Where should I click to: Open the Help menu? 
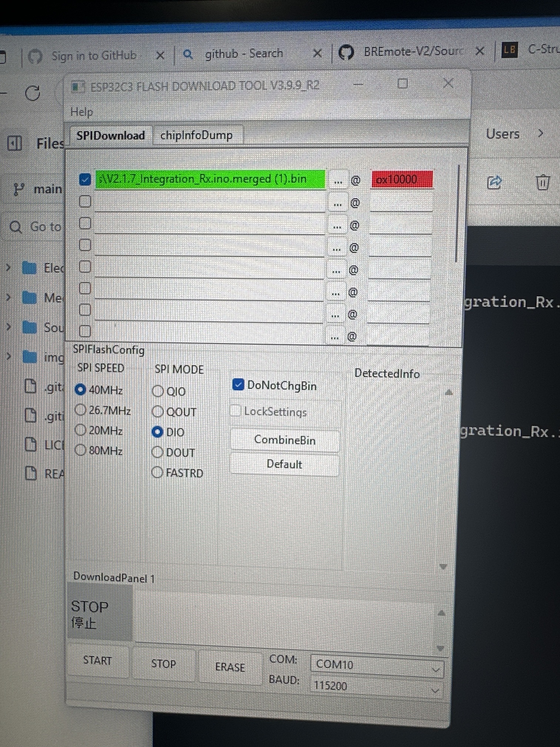click(81, 112)
